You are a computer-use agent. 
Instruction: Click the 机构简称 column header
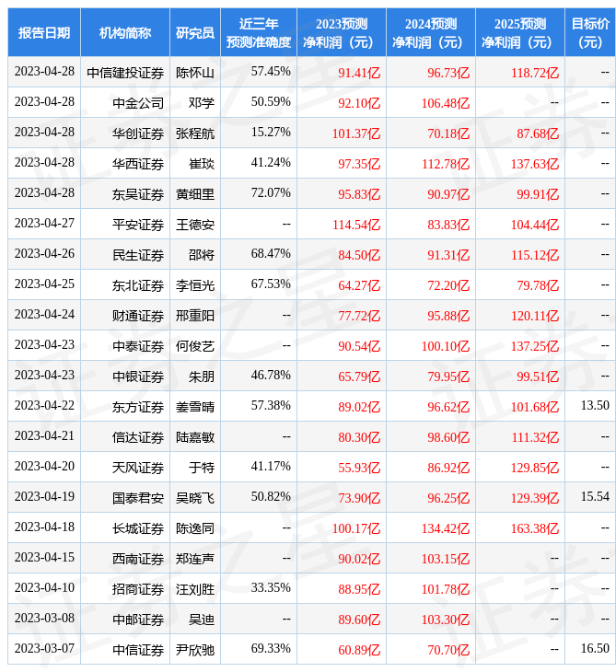pyautogui.click(x=125, y=32)
